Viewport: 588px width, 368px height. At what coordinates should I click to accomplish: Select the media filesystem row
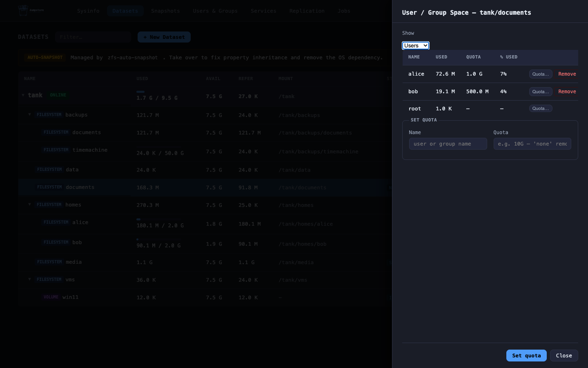205,262
